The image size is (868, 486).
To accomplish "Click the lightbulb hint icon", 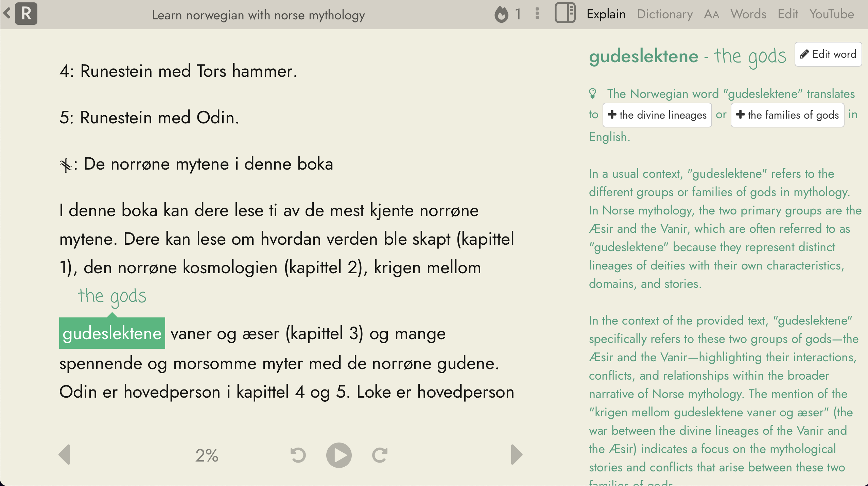I will [x=593, y=93].
